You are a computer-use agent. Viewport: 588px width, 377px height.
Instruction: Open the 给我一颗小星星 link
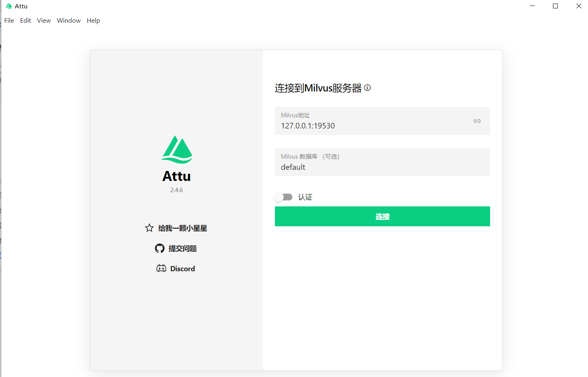click(182, 228)
